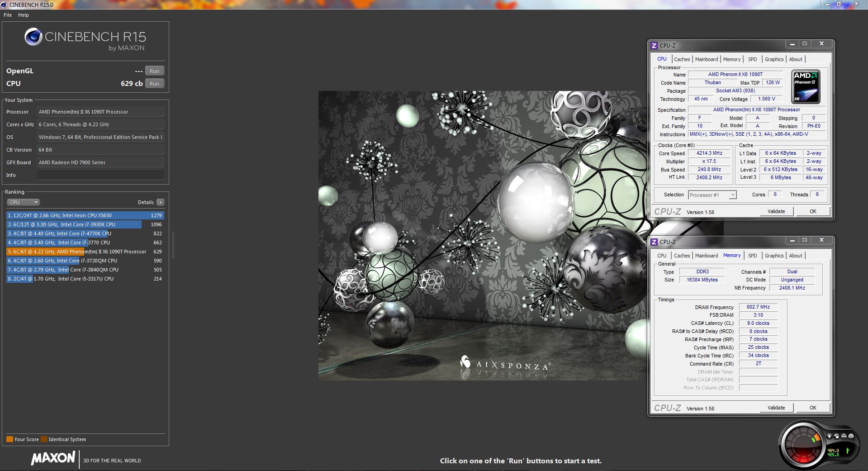Click the DRAM Frequency 802.7 MHz value
Viewport: 868px width, 471px height.
click(758, 307)
